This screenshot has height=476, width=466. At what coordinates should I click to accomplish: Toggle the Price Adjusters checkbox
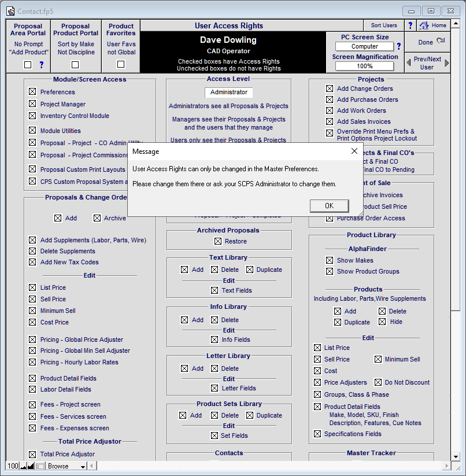coord(317,382)
